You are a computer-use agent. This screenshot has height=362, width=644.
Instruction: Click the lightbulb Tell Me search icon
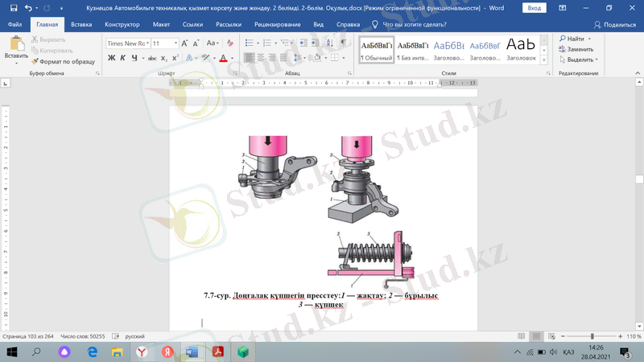374,25
